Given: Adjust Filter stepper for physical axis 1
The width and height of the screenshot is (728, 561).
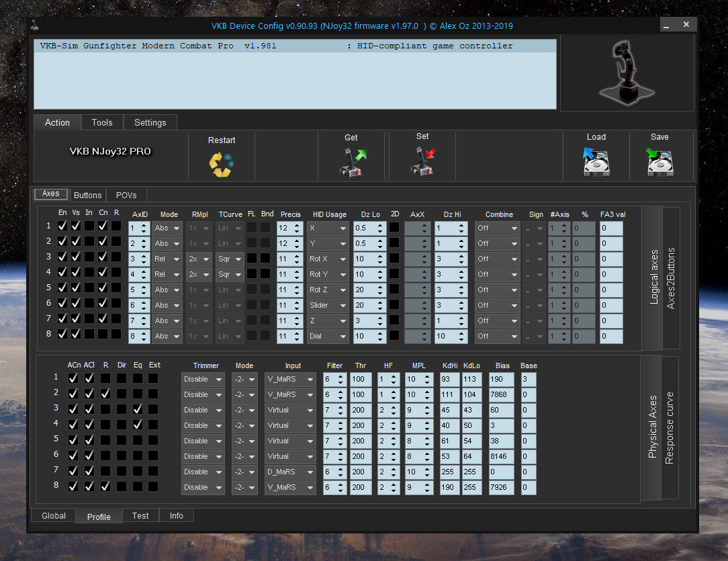Looking at the screenshot, I should pyautogui.click(x=340, y=380).
